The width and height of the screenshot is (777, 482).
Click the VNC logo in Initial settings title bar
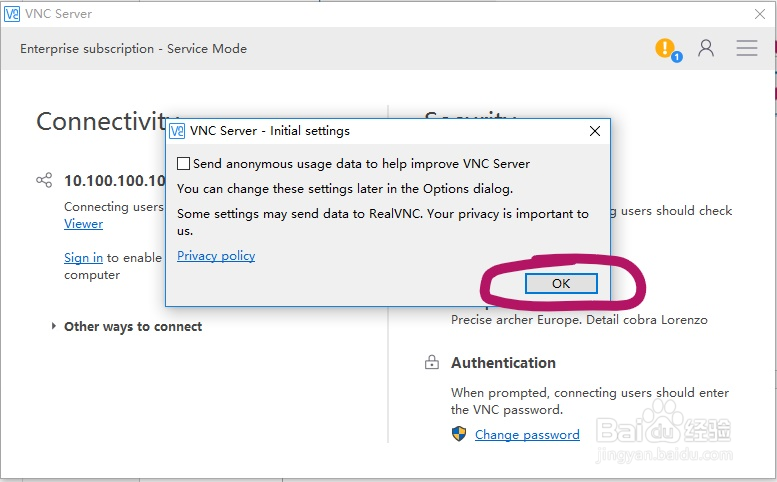pos(177,131)
